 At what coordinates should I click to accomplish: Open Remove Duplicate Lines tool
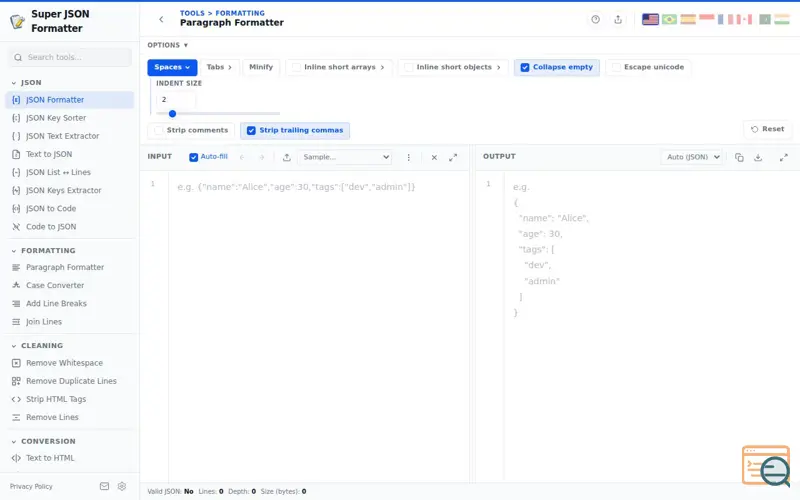pyautogui.click(x=70, y=381)
